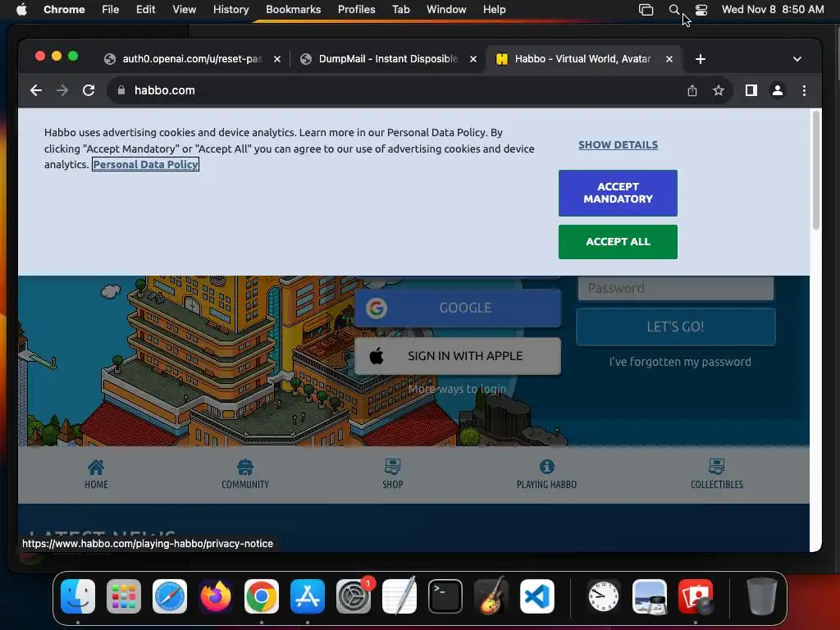This screenshot has height=630, width=840.
Task: Click the lock icon in address bar
Action: (121, 90)
